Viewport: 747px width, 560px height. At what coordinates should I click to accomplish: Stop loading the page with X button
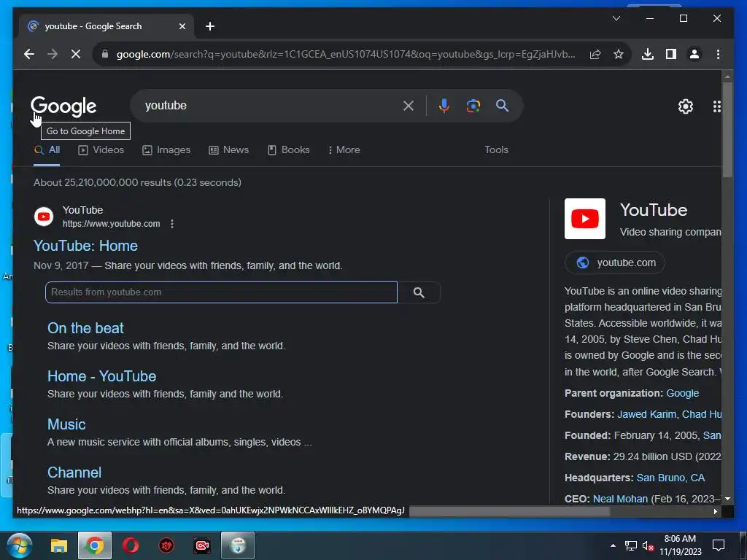pyautogui.click(x=76, y=54)
